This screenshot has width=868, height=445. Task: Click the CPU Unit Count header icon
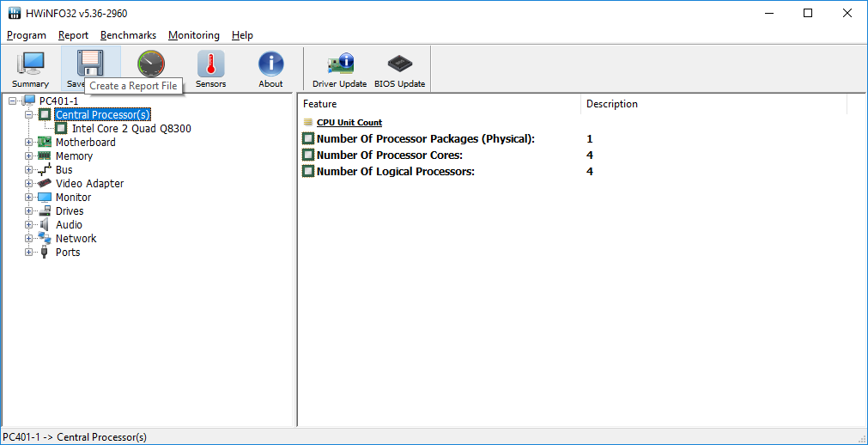click(x=307, y=123)
